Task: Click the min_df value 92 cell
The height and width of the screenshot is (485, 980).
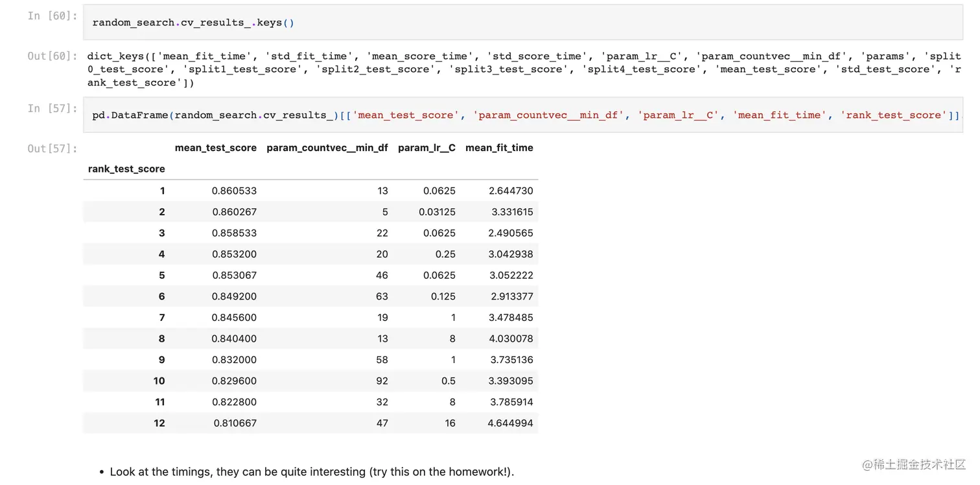Action: (x=382, y=381)
